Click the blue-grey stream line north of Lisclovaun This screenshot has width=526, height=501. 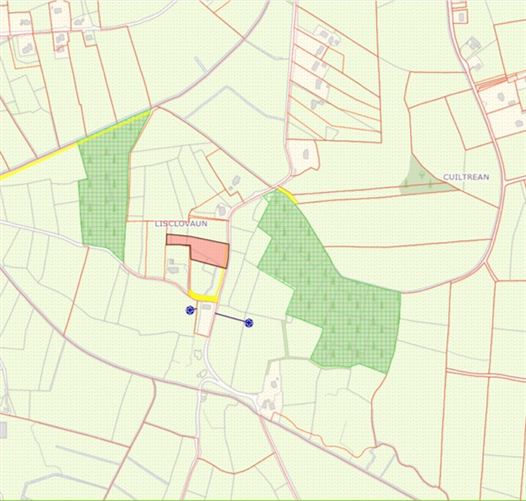point(235,102)
